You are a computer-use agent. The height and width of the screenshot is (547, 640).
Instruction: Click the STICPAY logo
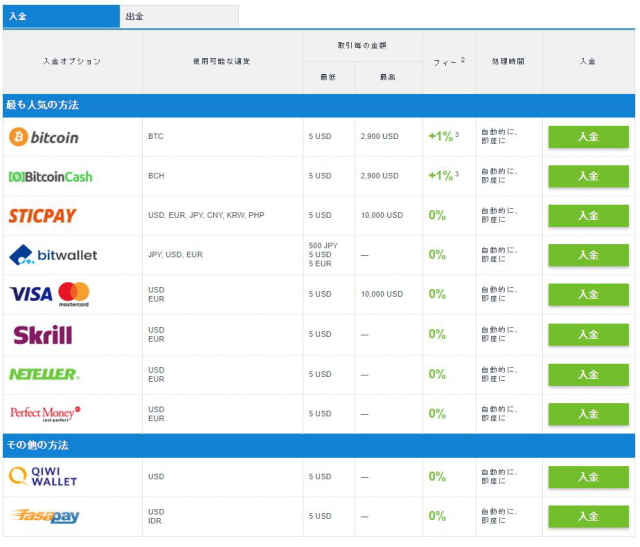(42, 216)
